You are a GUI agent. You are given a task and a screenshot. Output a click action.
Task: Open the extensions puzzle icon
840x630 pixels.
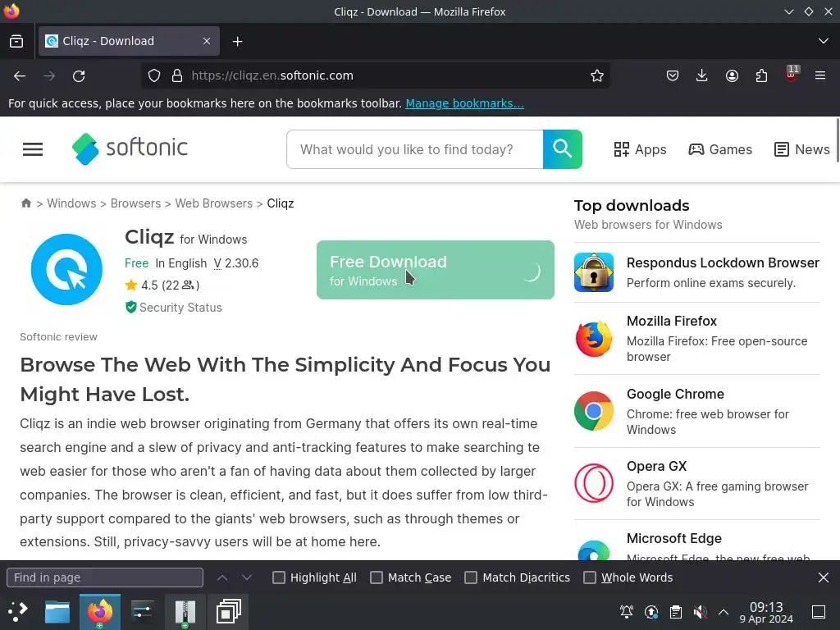point(761,76)
